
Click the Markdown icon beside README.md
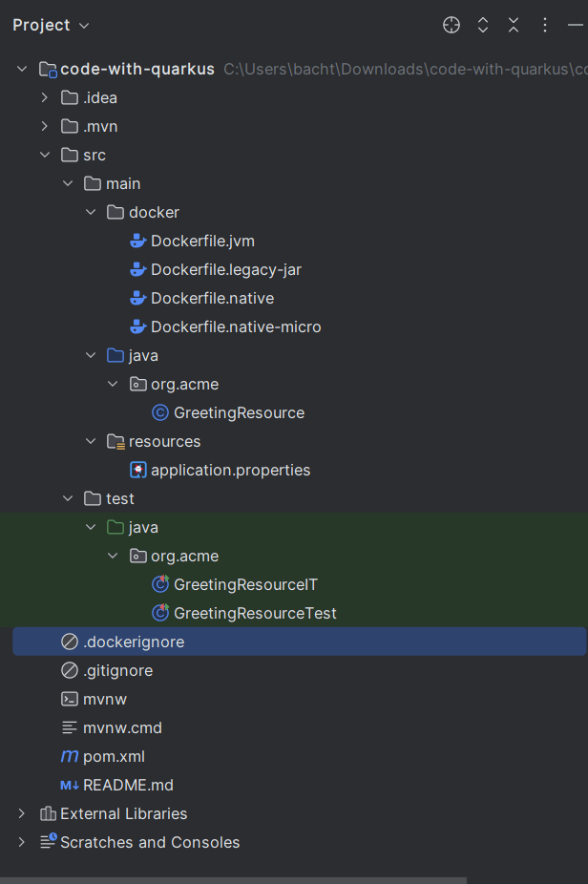pos(70,786)
